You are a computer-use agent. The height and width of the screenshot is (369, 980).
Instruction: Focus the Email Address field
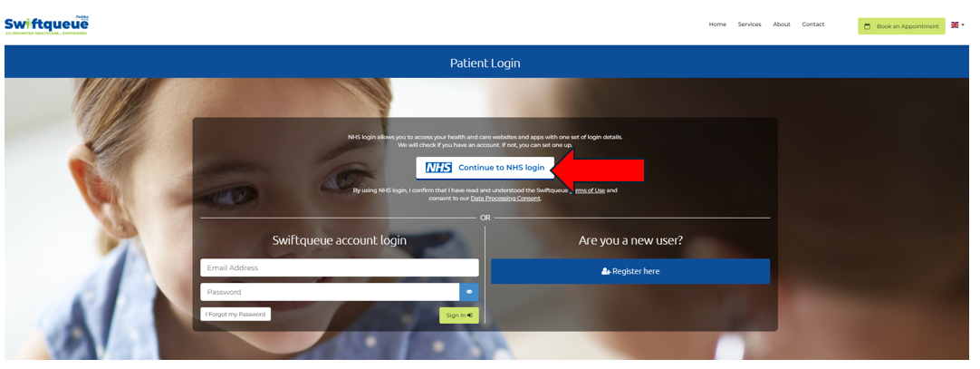340,267
